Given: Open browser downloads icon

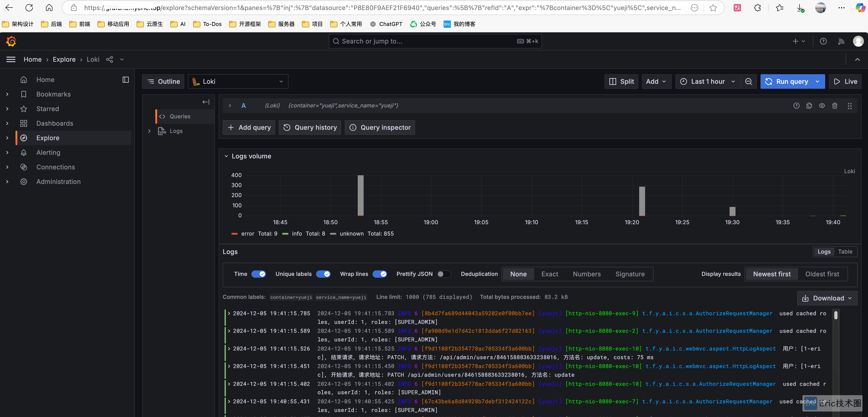Looking at the screenshot, I should click(x=800, y=8).
